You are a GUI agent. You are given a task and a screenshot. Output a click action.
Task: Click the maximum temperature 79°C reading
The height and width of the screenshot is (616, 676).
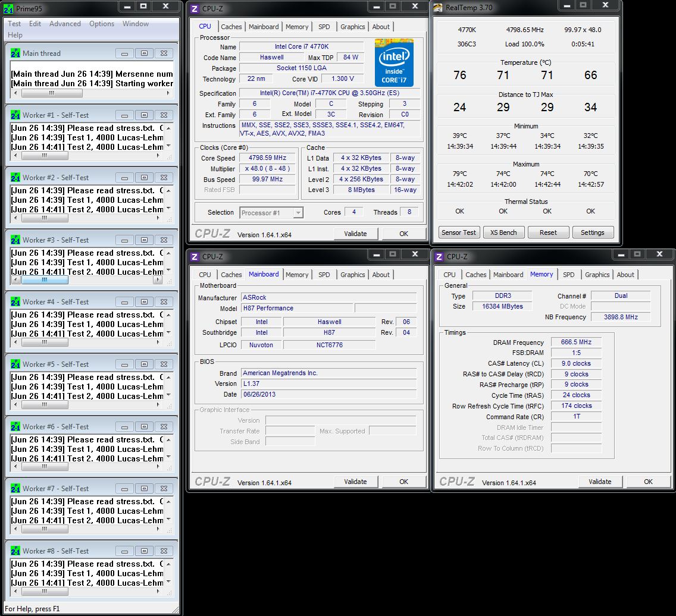point(460,174)
